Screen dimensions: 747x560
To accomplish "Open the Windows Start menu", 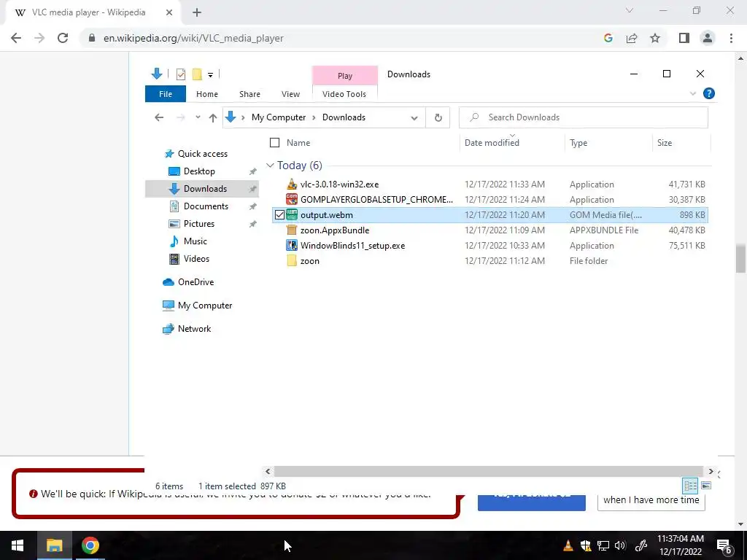I will coord(18,545).
